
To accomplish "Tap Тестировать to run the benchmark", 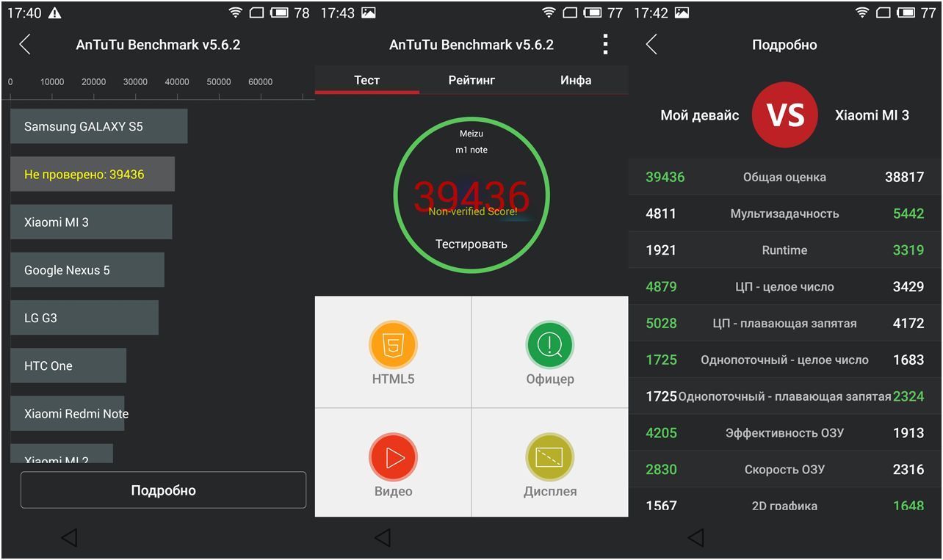I will pos(471,244).
